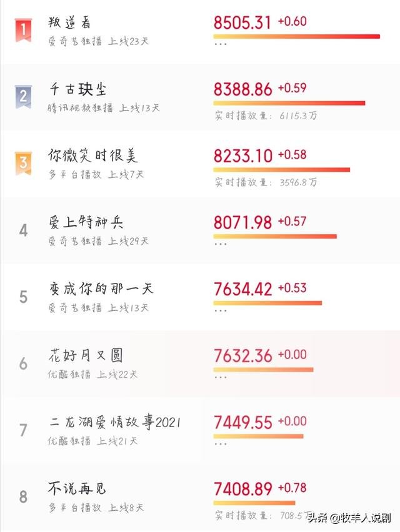
Task: Click the 实时播放量 6115.3万 text
Action: pyautogui.click(x=266, y=116)
